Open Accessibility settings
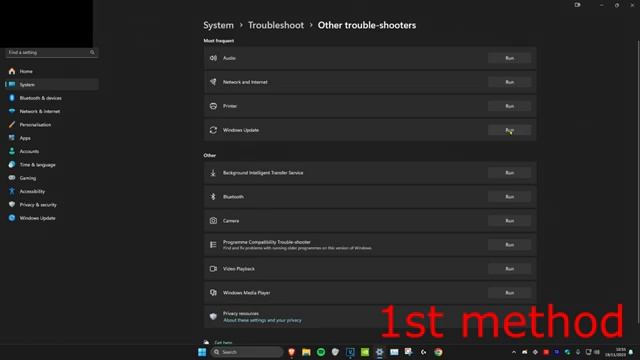Image resolution: width=640 pixels, height=360 pixels. [51, 191]
